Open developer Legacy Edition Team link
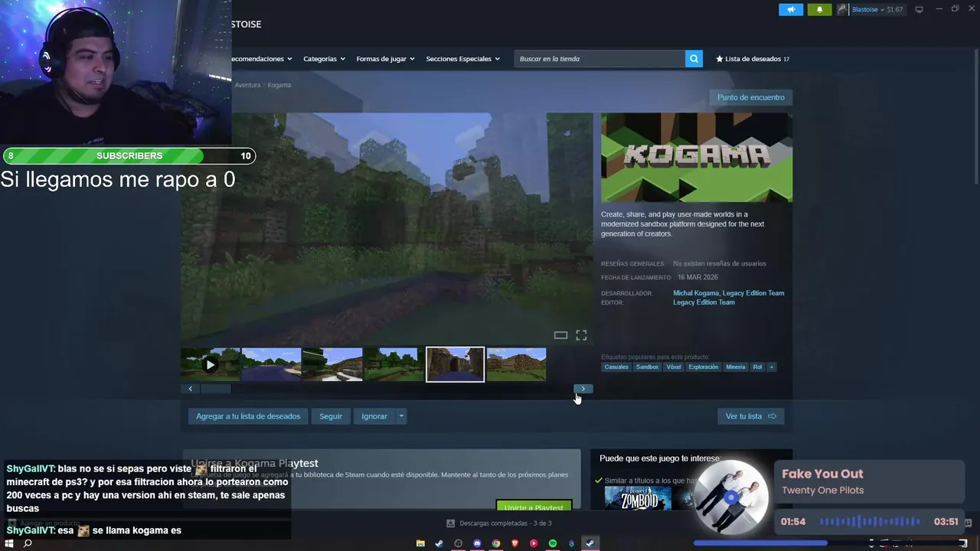Image resolution: width=980 pixels, height=551 pixels. click(753, 293)
